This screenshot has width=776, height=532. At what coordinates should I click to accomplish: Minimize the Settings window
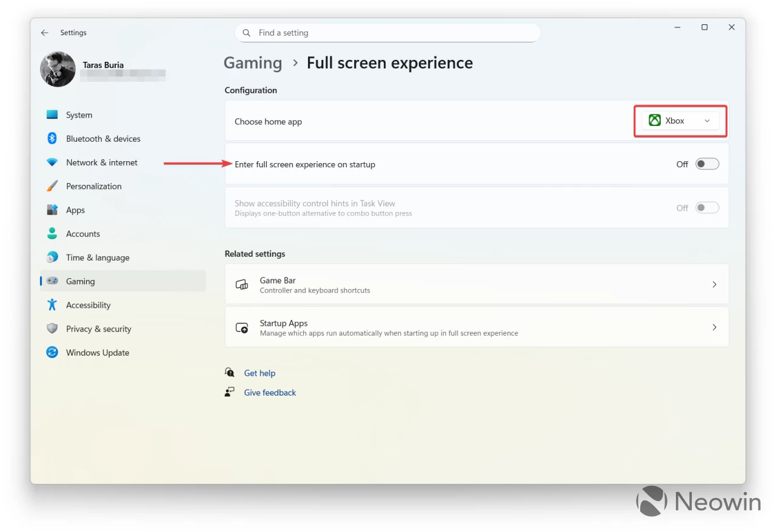tap(677, 27)
